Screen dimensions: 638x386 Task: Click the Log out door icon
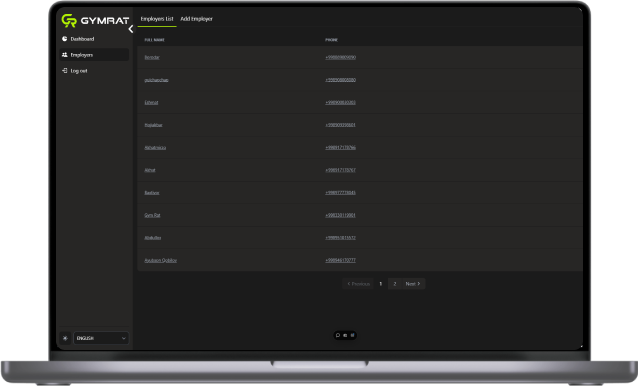tap(65, 70)
